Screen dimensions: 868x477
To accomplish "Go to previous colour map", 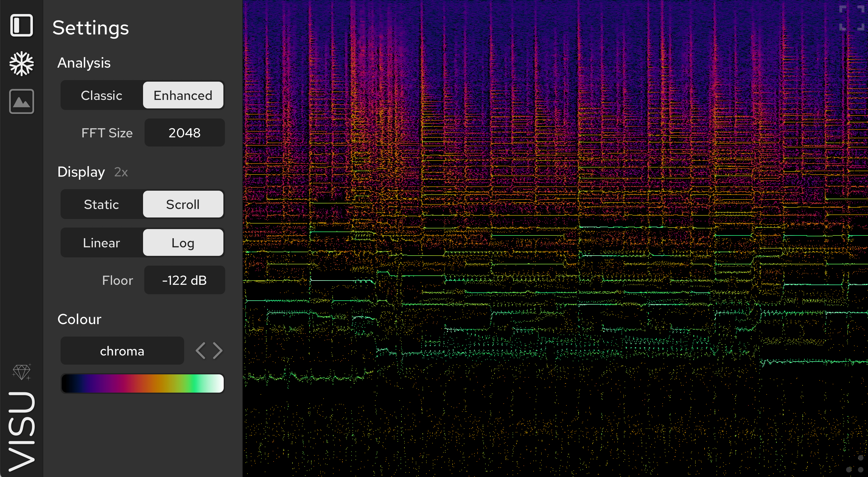I will click(201, 351).
